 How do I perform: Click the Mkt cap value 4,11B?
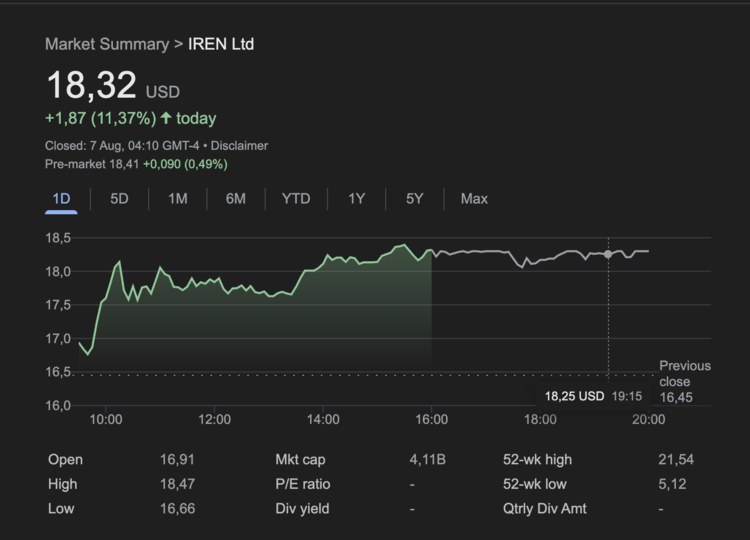point(428,460)
